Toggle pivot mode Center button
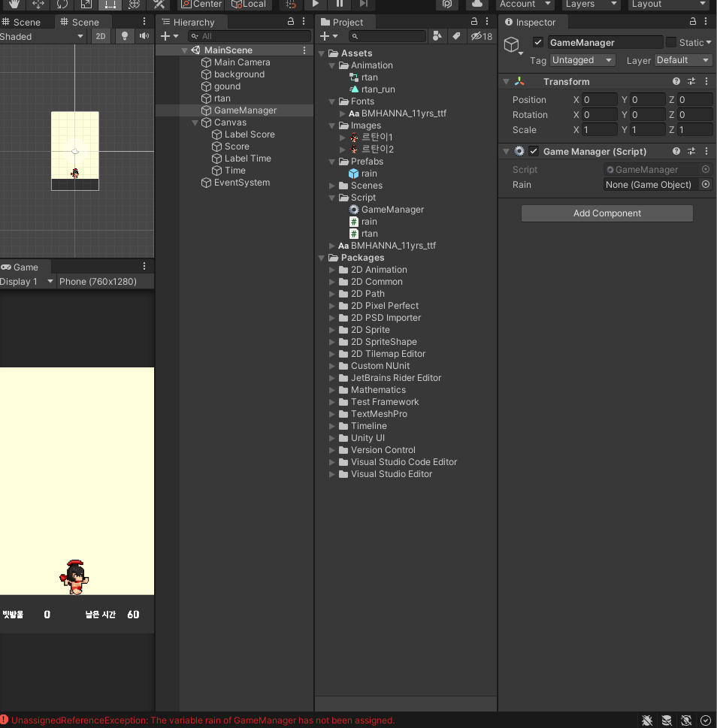The width and height of the screenshot is (717, 728). pyautogui.click(x=201, y=4)
